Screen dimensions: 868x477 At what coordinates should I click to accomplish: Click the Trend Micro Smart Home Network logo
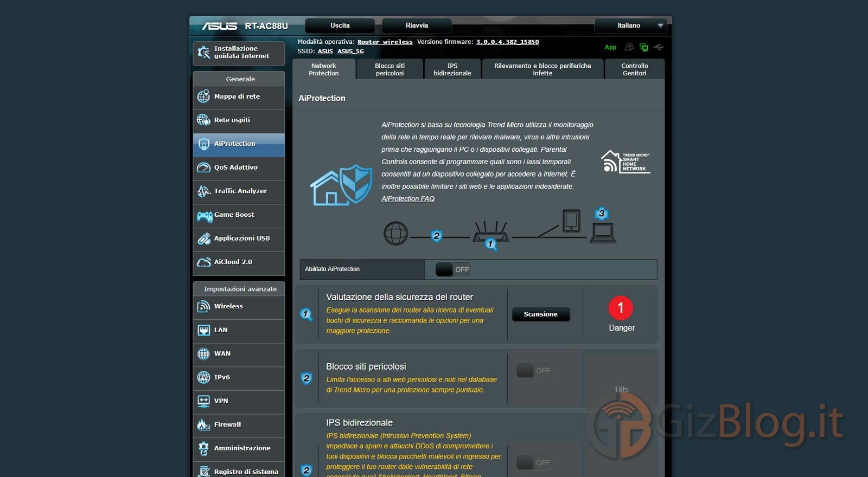[626, 162]
